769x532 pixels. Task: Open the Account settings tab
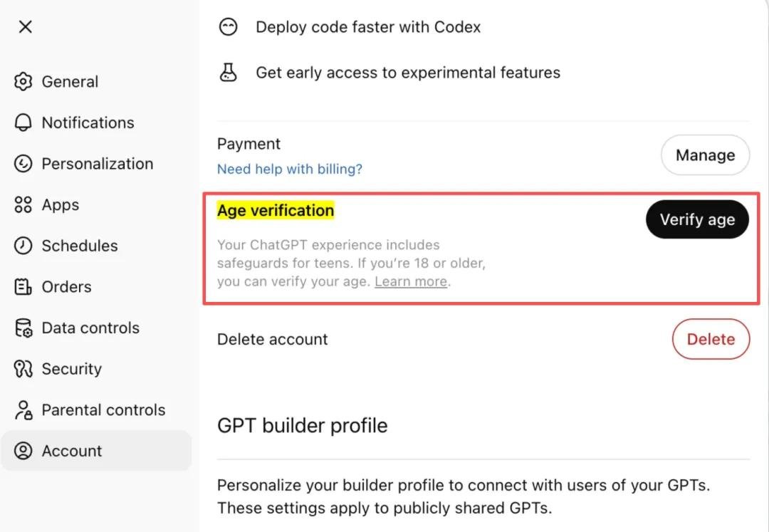(x=71, y=451)
